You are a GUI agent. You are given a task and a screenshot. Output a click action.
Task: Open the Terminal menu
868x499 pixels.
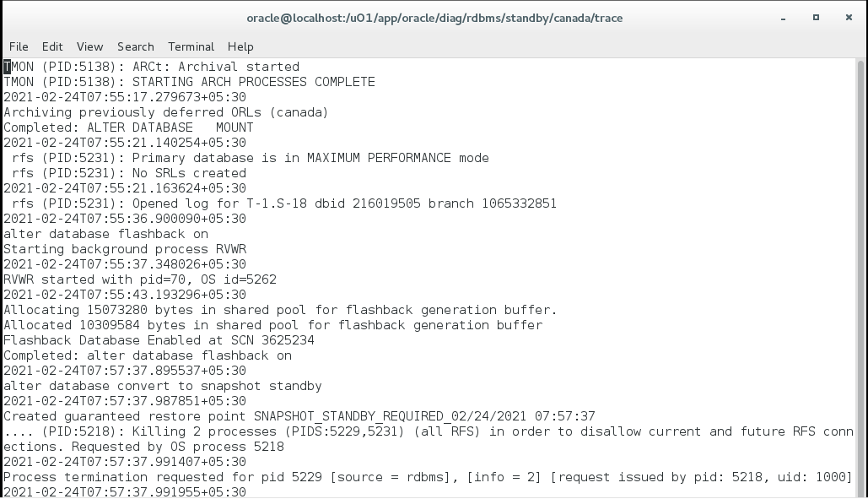point(190,46)
